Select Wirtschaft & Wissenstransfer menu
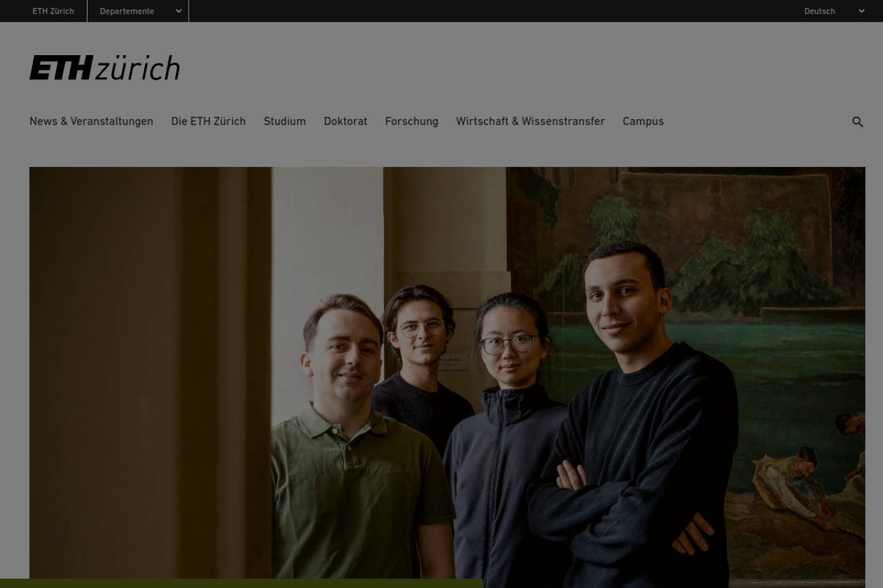The height and width of the screenshot is (588, 883). (x=530, y=121)
